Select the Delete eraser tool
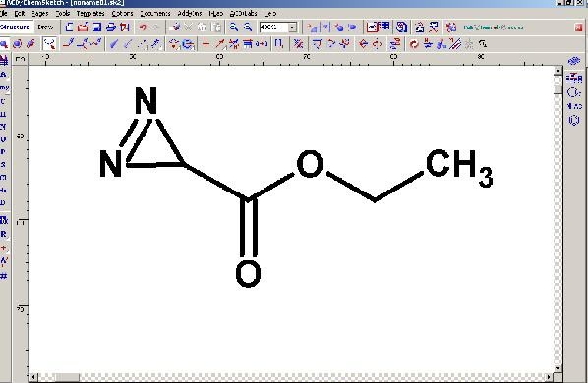Viewport: 588px width, 383px height. coord(174,27)
